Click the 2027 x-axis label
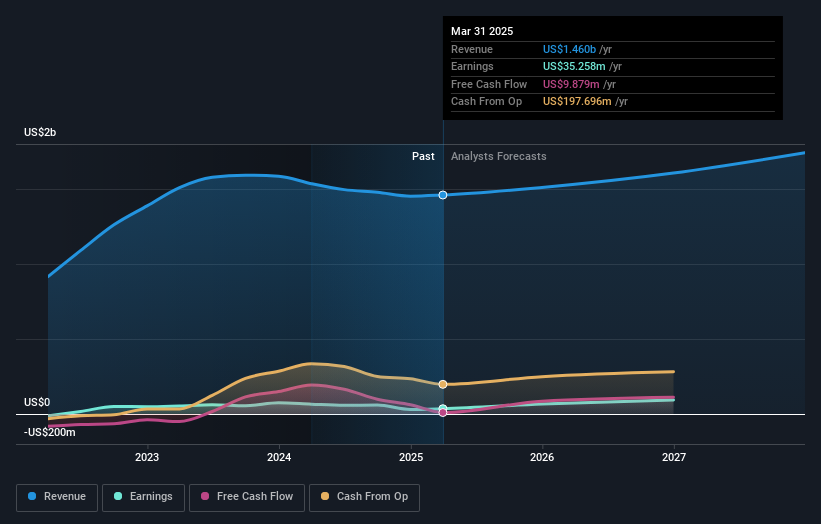The height and width of the screenshot is (524, 821). pos(674,458)
